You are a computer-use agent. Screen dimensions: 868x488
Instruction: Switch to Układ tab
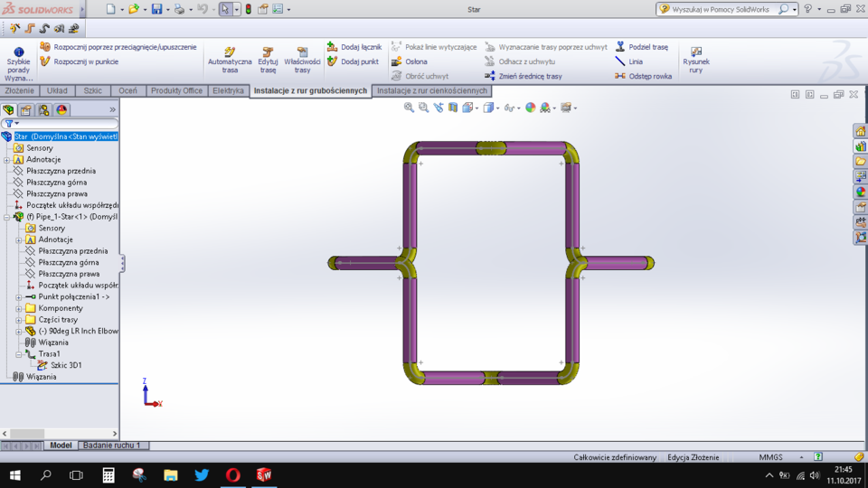click(x=57, y=90)
